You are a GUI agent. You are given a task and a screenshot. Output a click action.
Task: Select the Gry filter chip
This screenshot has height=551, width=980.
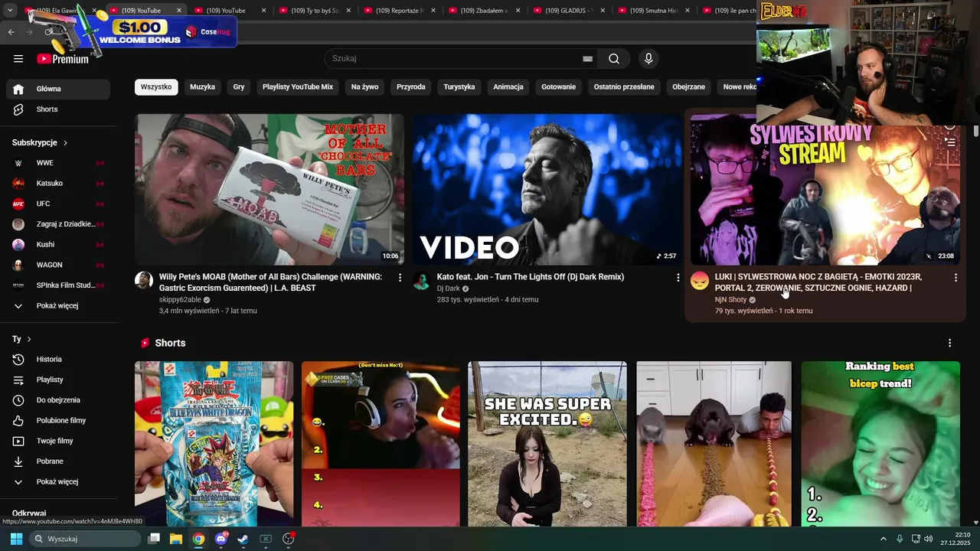[x=239, y=87]
